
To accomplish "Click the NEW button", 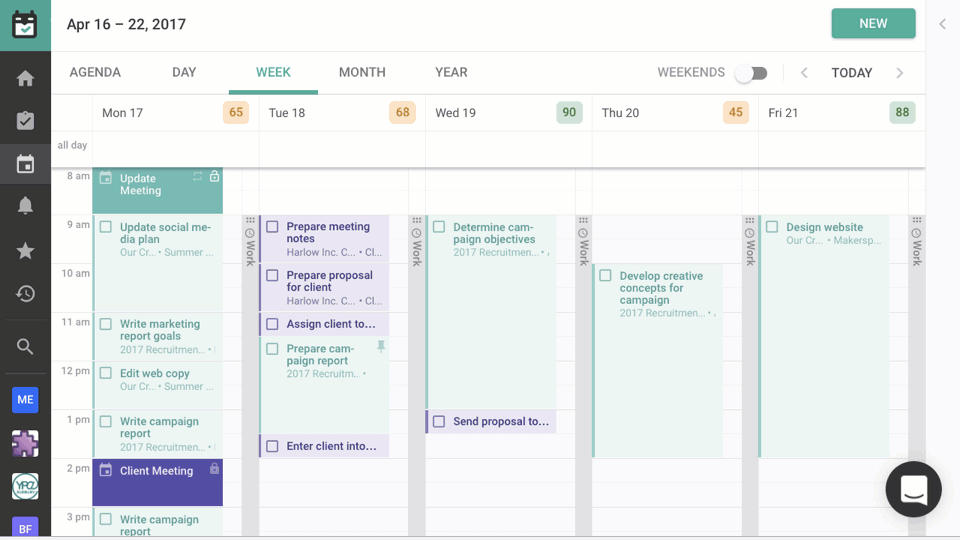I will [x=873, y=24].
